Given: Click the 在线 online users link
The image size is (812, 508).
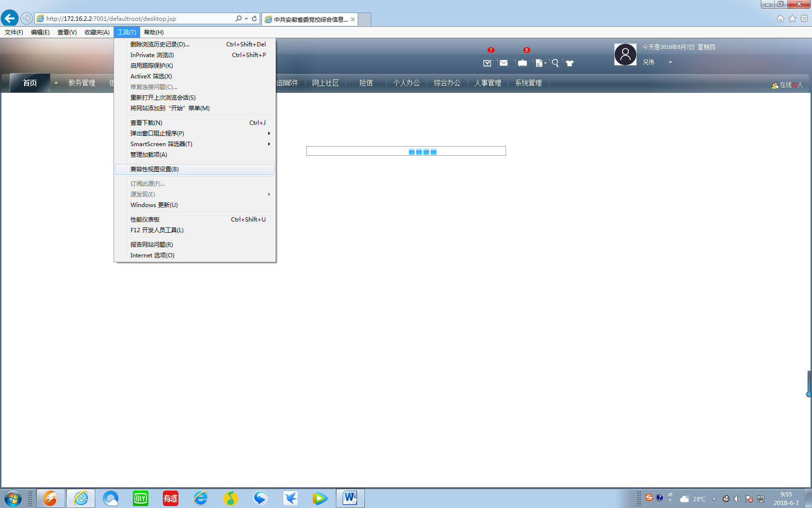Looking at the screenshot, I should tap(787, 85).
